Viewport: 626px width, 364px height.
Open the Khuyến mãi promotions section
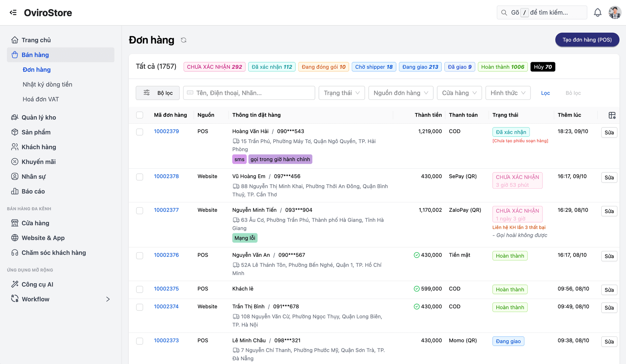coord(38,162)
